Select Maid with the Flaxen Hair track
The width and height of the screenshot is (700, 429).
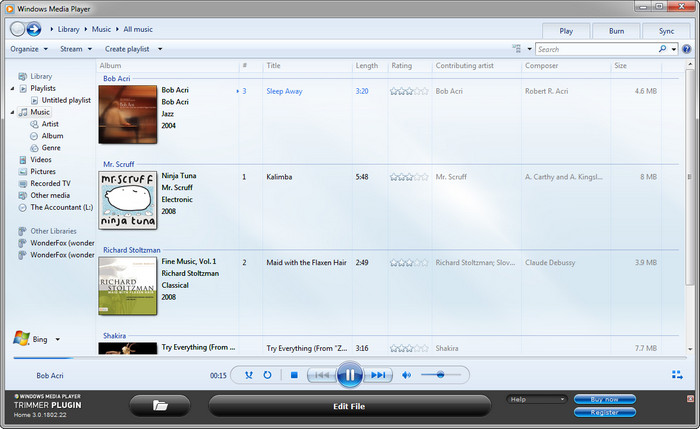tap(450, 262)
